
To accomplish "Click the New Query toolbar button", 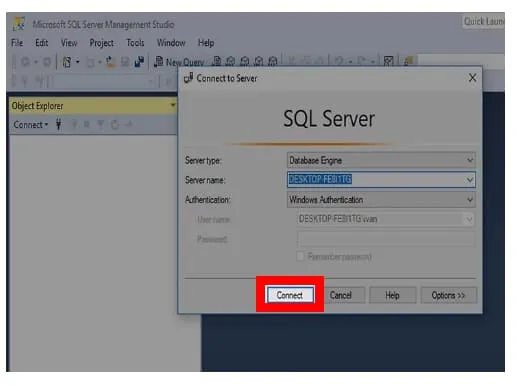I will [x=179, y=62].
